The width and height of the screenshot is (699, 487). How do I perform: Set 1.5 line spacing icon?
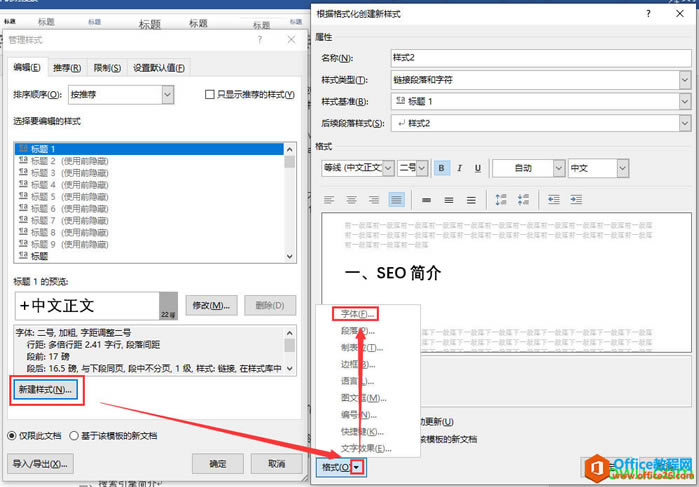(x=448, y=200)
